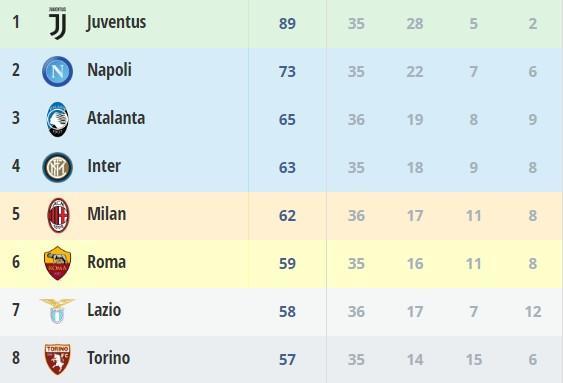The height and width of the screenshot is (383, 563).
Task: Select the Torino team name
Action: coord(108,358)
